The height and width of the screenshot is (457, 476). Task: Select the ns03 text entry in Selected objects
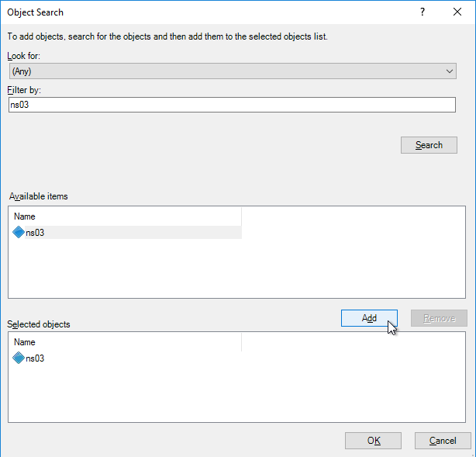(35, 358)
